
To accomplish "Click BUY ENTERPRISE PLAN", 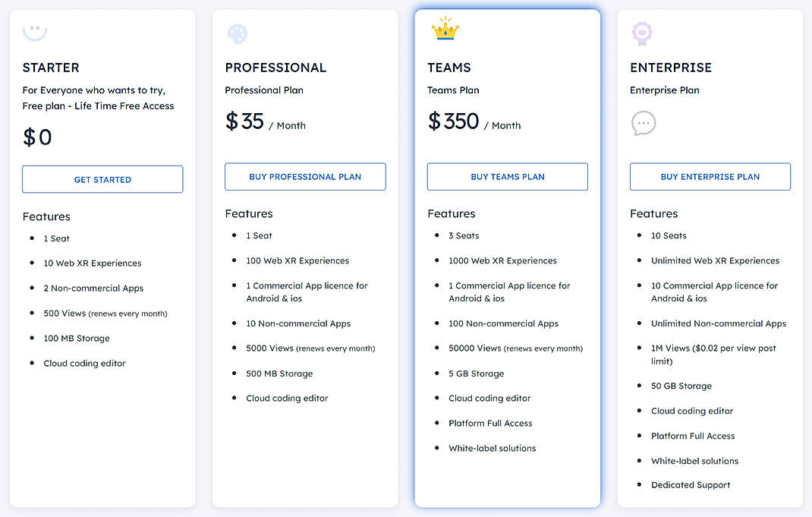I will 710,176.
